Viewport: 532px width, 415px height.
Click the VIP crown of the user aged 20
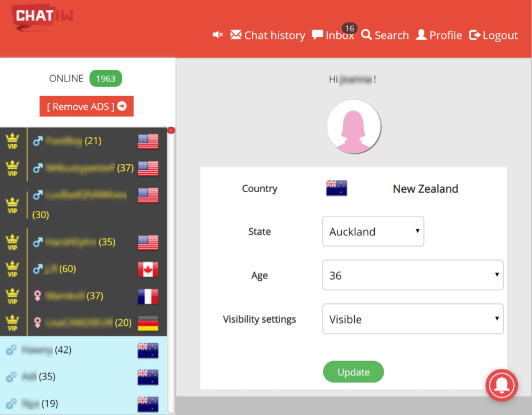pos(12,323)
